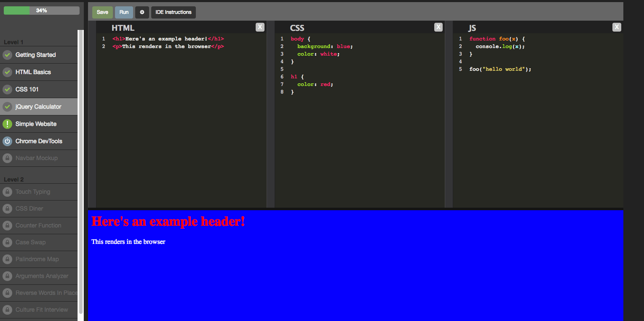The image size is (644, 321).
Task: Click the power icon beside Chrome DevTools
Action: pyautogui.click(x=7, y=141)
